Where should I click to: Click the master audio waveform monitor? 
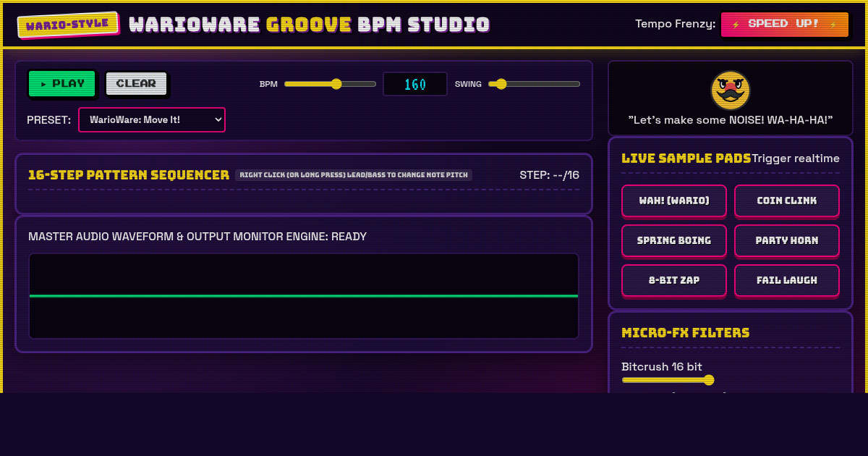coord(304,296)
